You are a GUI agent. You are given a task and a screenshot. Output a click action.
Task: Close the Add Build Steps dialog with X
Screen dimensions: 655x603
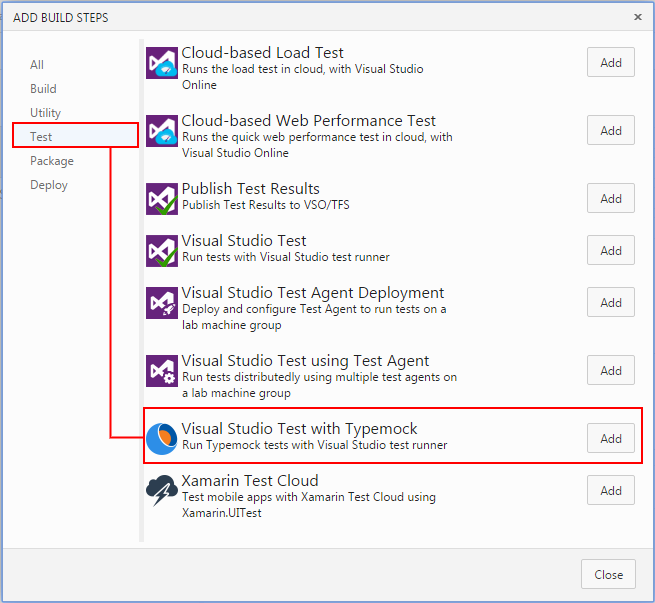click(x=638, y=17)
